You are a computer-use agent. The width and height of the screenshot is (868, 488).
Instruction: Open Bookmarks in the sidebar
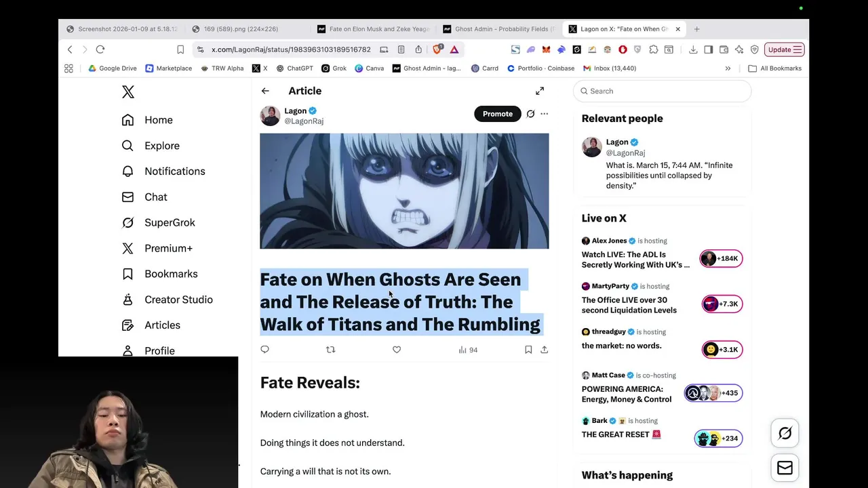point(159,274)
